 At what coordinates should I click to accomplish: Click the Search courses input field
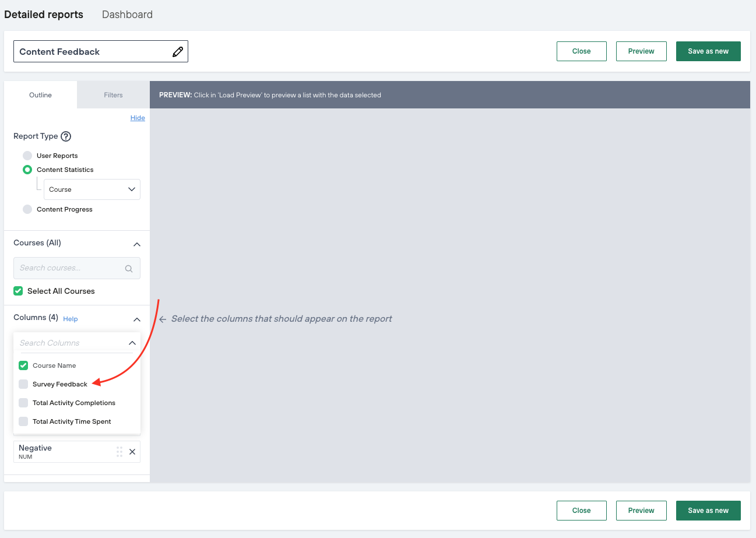pos(70,268)
